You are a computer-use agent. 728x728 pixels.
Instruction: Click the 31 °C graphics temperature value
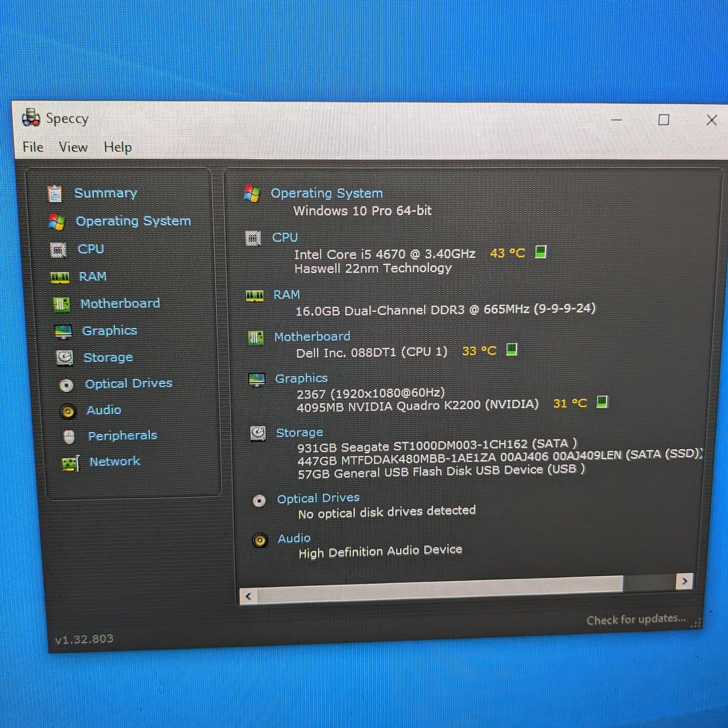tap(570, 403)
